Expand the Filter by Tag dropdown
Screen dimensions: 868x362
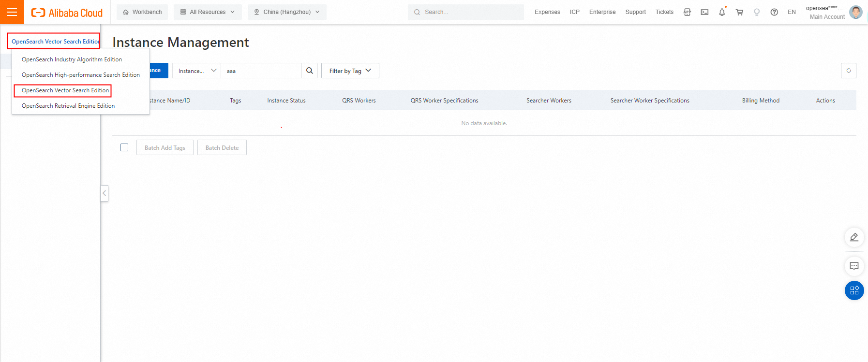[x=350, y=71]
